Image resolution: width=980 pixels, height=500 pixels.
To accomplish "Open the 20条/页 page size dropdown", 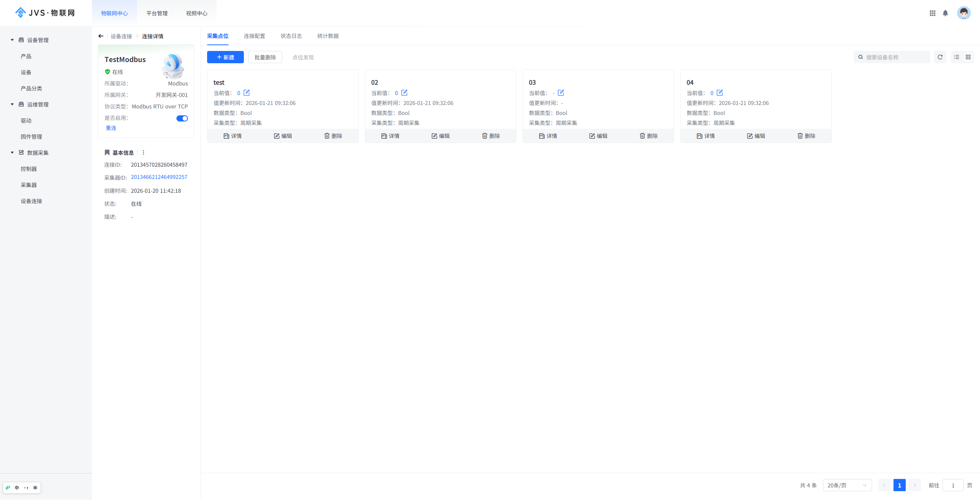I will 847,485.
